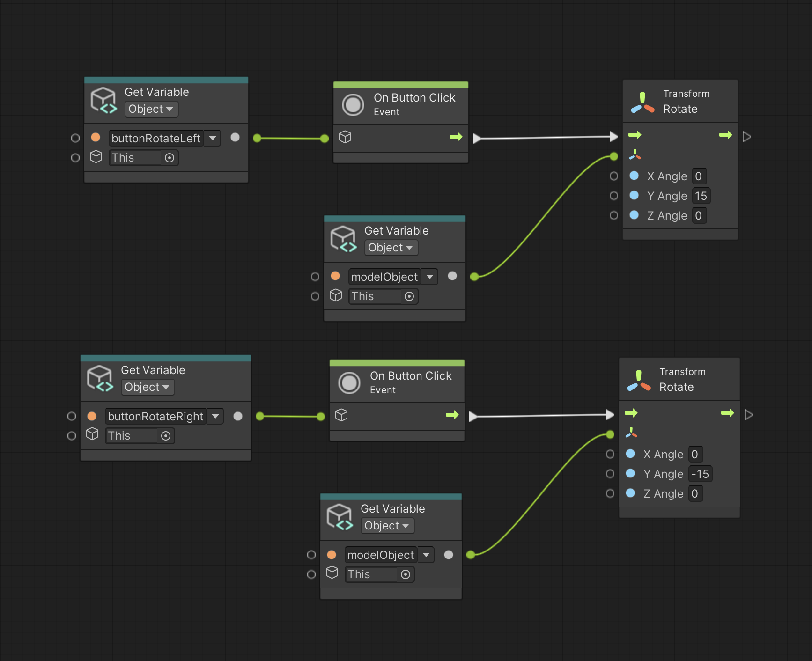Click the Get Variable icon on the modelObject node wired to the Y Angle 15 Rotate
The image size is (812, 661).
(343, 239)
